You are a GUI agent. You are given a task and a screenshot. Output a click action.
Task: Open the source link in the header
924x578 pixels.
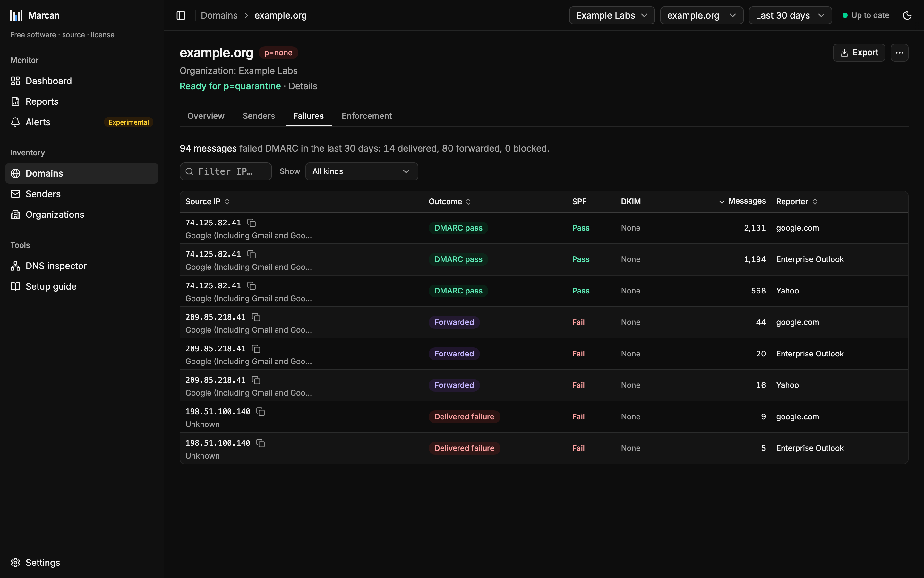73,35
